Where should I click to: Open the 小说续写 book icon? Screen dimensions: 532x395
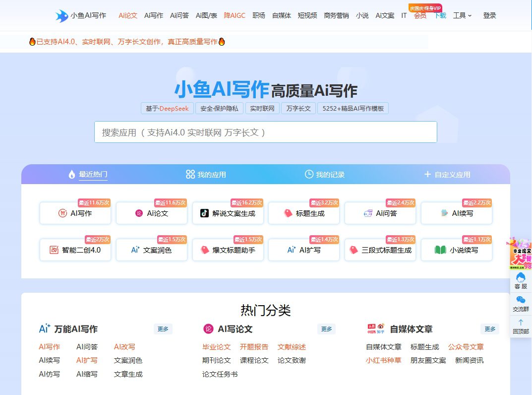[x=442, y=250]
